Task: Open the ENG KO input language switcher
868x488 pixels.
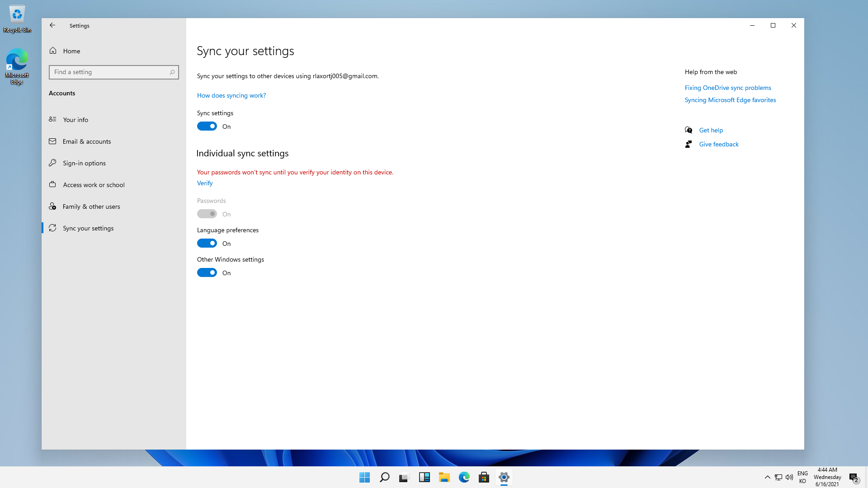Action: [x=802, y=477]
